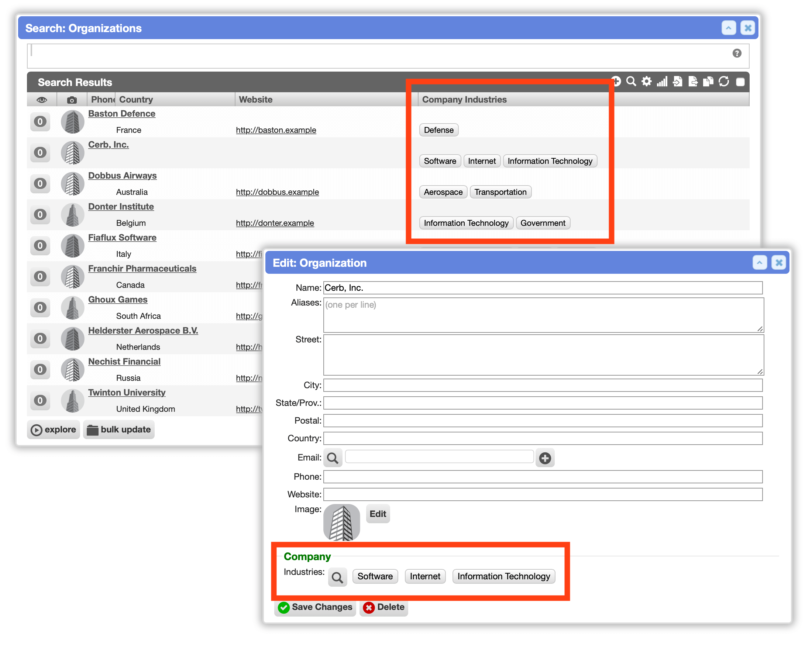
Task: Click the Name field containing Cerb, Inc.
Action: [543, 288]
